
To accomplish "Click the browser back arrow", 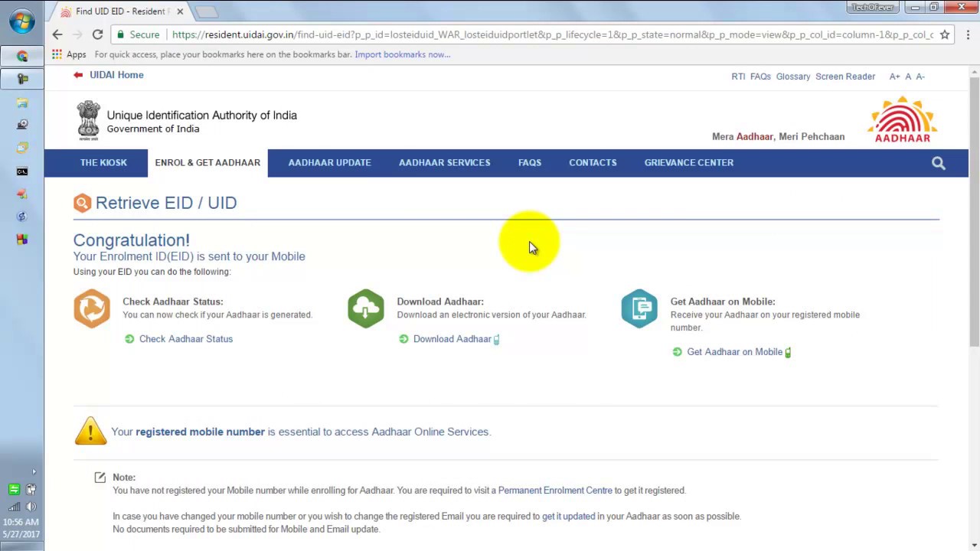I will tap(57, 34).
